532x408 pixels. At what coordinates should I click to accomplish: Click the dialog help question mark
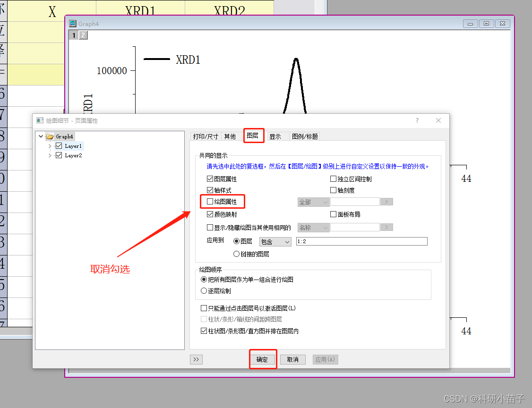point(417,120)
